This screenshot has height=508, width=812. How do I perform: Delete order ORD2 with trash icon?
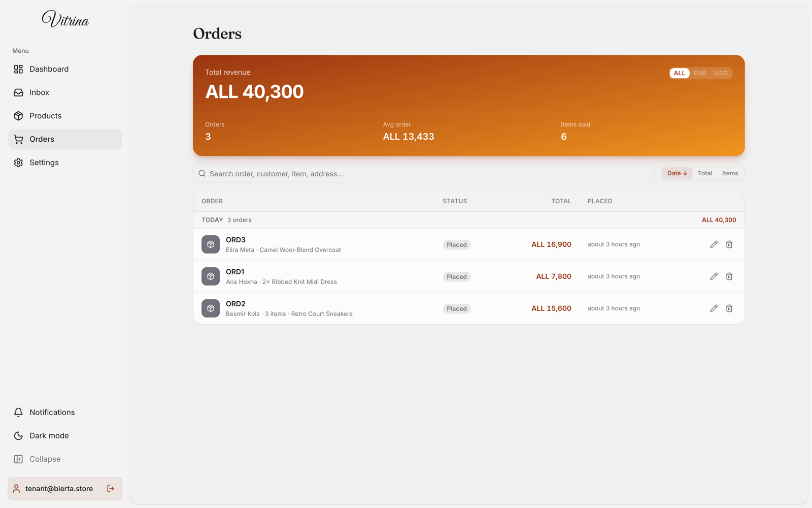point(729,308)
